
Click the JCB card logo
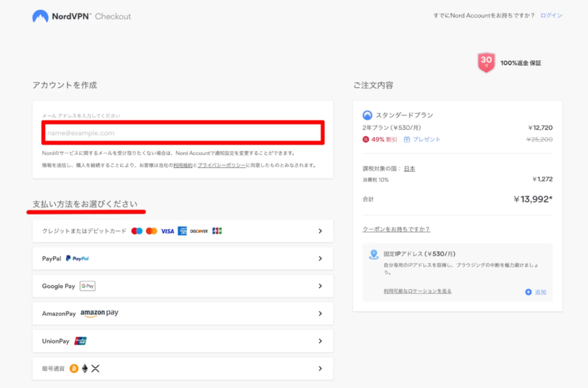pyautogui.click(x=217, y=231)
